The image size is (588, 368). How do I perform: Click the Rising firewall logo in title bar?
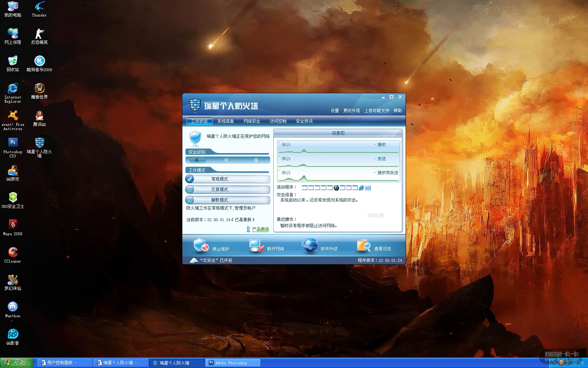(x=195, y=105)
